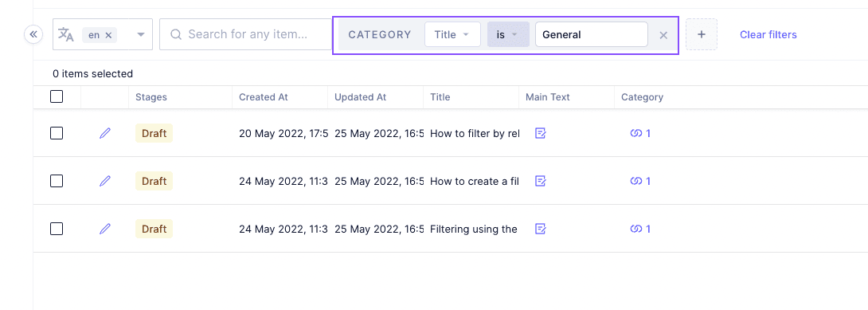Open the Title field dropdown in filter
Image resolution: width=868 pixels, height=310 pixels.
pyautogui.click(x=452, y=34)
